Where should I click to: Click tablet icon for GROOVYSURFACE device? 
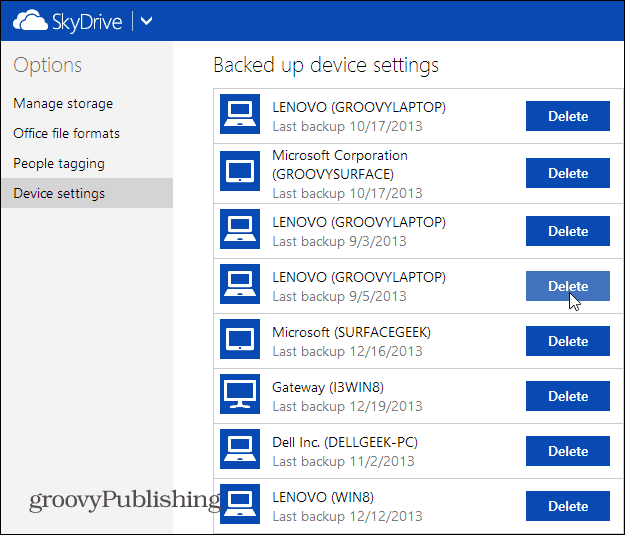point(240,171)
